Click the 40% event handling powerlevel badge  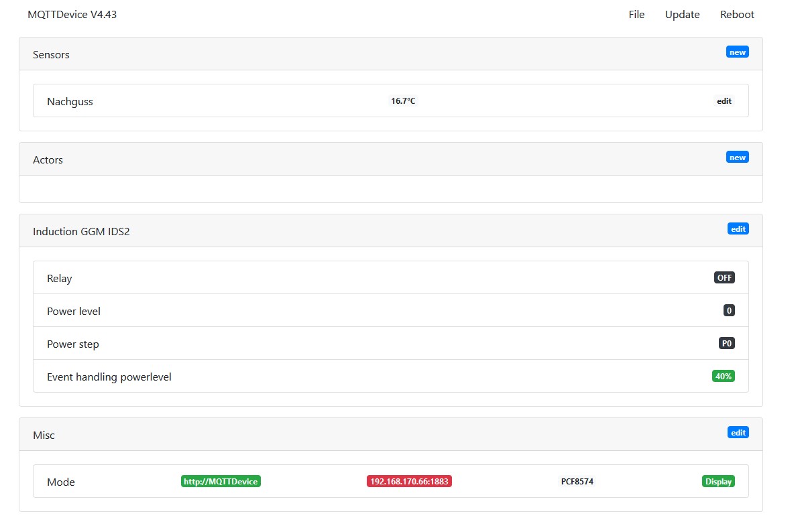[x=723, y=377]
